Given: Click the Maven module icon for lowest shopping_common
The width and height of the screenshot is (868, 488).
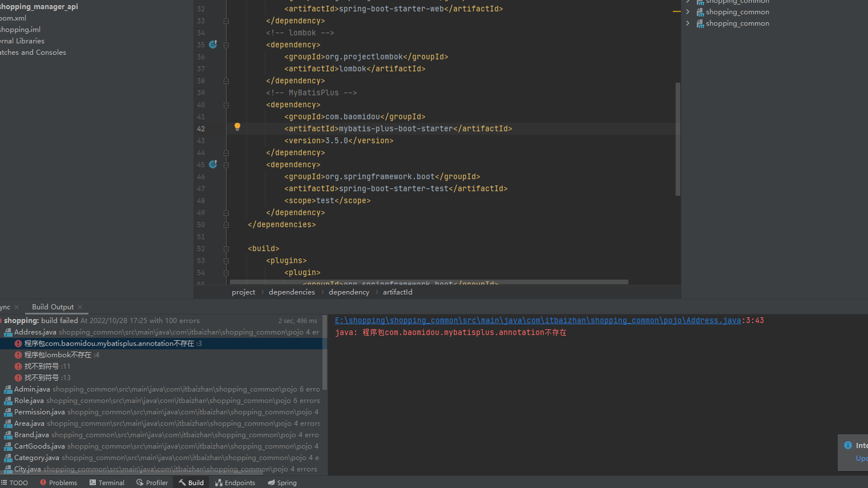Looking at the screenshot, I should (x=700, y=23).
